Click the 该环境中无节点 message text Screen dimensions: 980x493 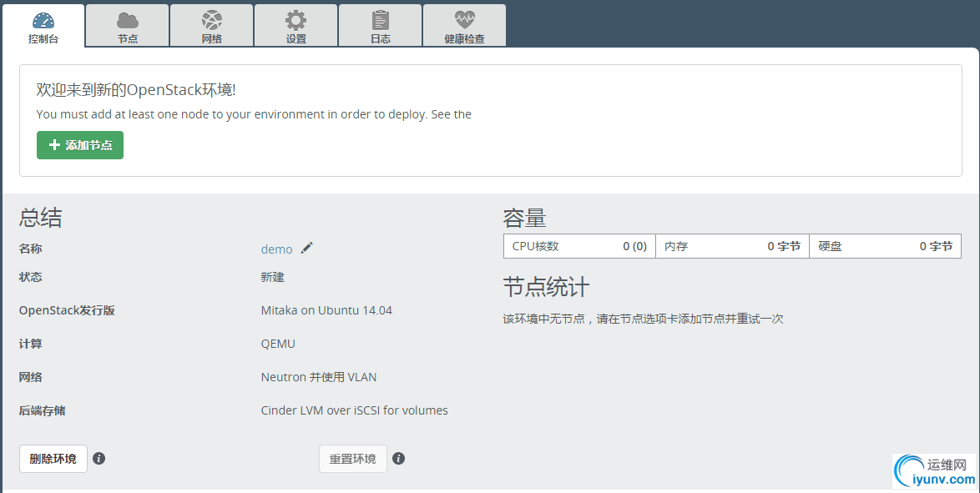643,319
